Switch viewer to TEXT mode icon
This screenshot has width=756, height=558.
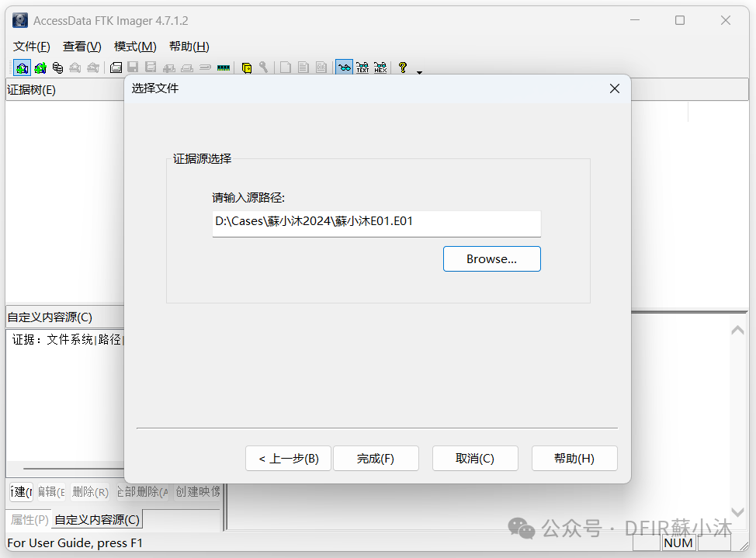(362, 68)
